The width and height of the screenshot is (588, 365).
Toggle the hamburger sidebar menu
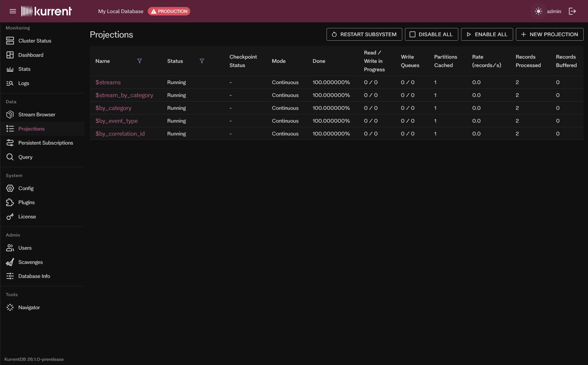[13, 11]
